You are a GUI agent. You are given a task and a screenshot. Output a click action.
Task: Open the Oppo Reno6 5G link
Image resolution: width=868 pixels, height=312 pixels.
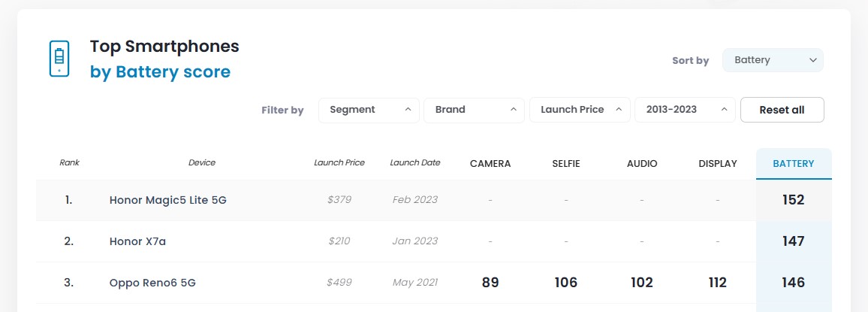click(152, 283)
